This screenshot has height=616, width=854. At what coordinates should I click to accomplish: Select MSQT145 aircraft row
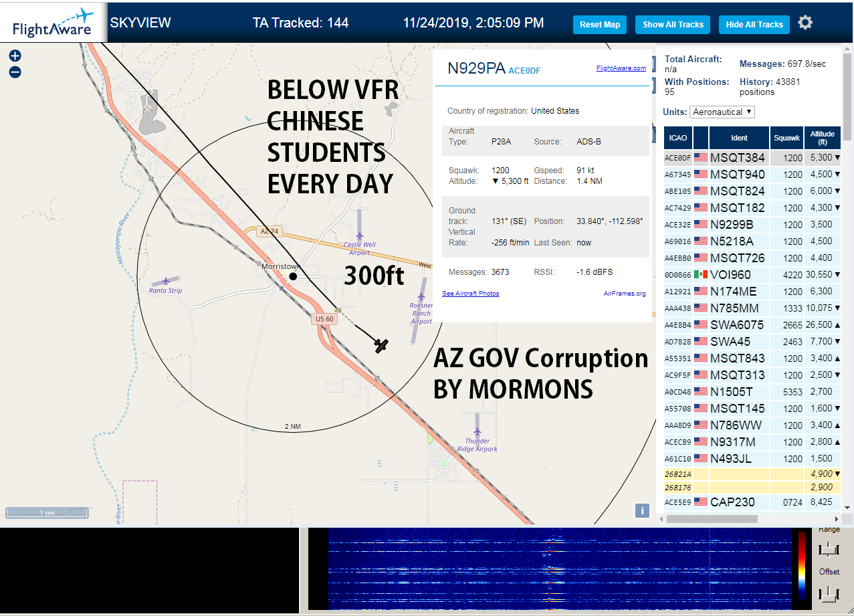[x=752, y=409]
